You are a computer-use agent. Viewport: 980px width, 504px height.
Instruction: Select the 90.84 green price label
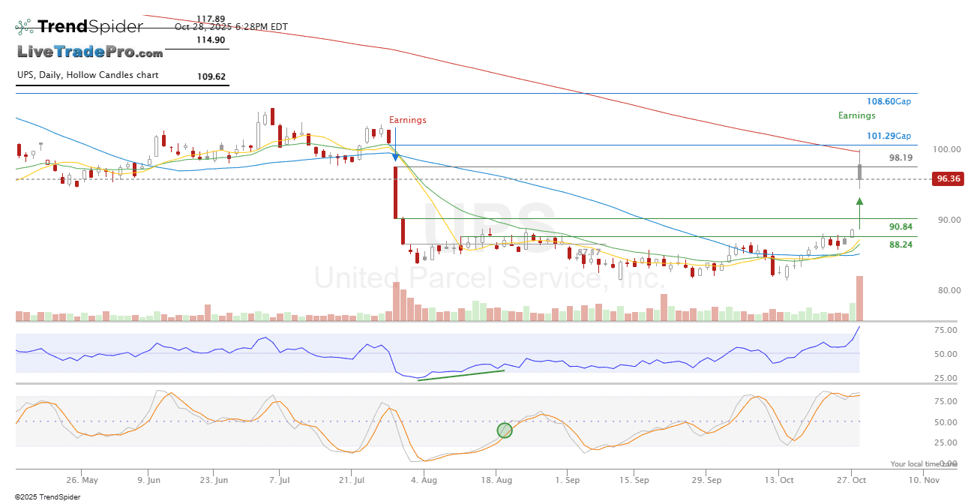tap(901, 226)
